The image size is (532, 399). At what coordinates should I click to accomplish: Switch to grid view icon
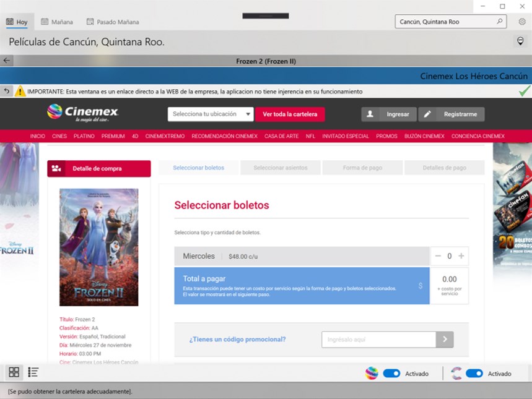tap(14, 372)
